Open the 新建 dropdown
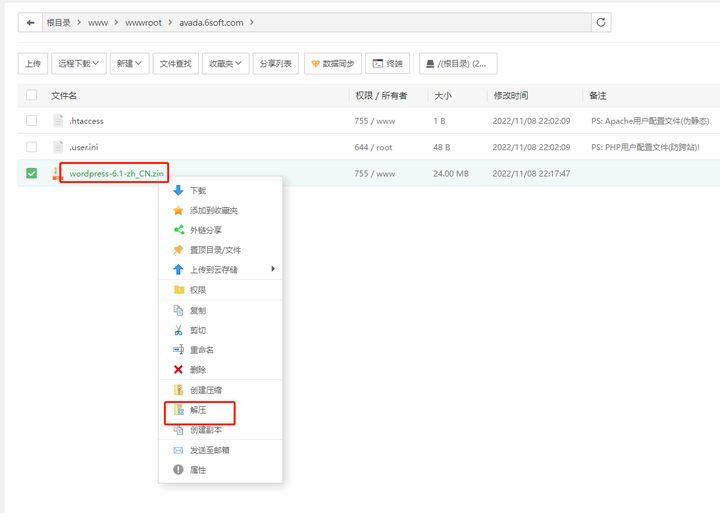Image resolution: width=720 pixels, height=513 pixels. [129, 63]
